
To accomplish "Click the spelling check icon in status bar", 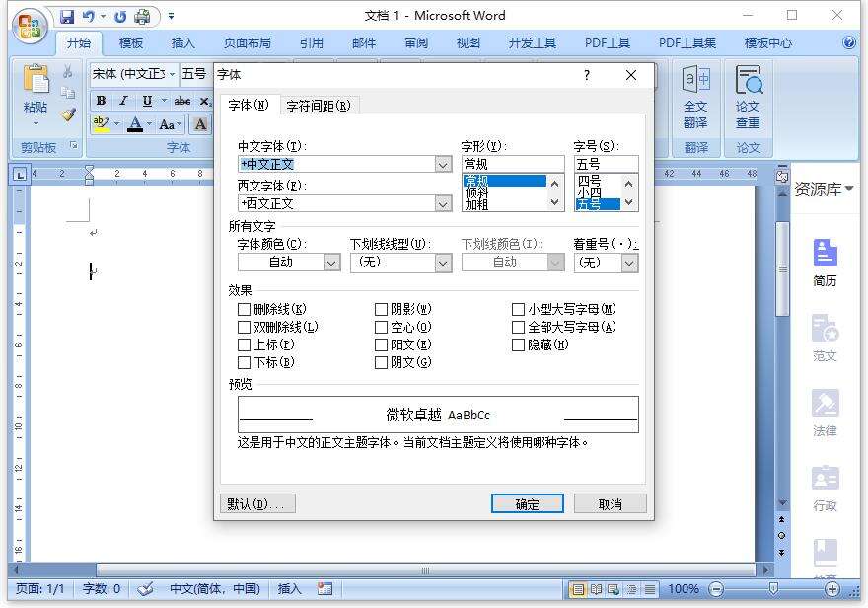I will click(x=146, y=589).
